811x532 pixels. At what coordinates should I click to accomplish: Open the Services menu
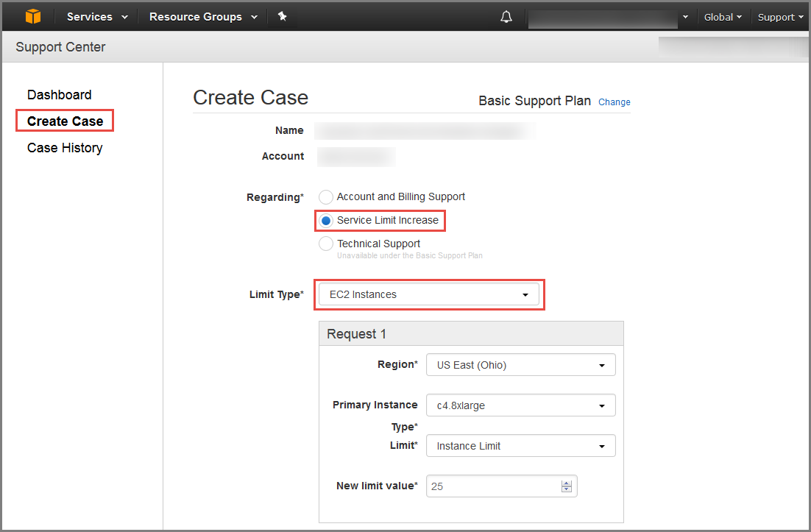pos(96,17)
